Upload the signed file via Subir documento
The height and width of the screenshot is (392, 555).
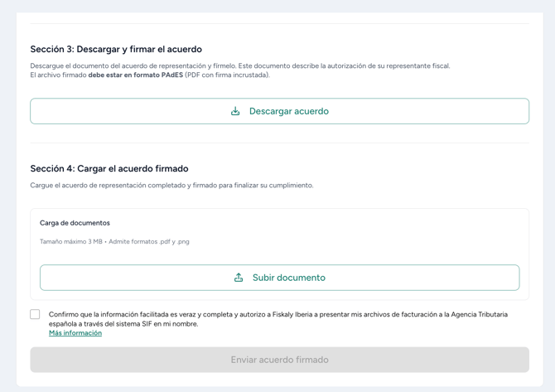point(280,278)
